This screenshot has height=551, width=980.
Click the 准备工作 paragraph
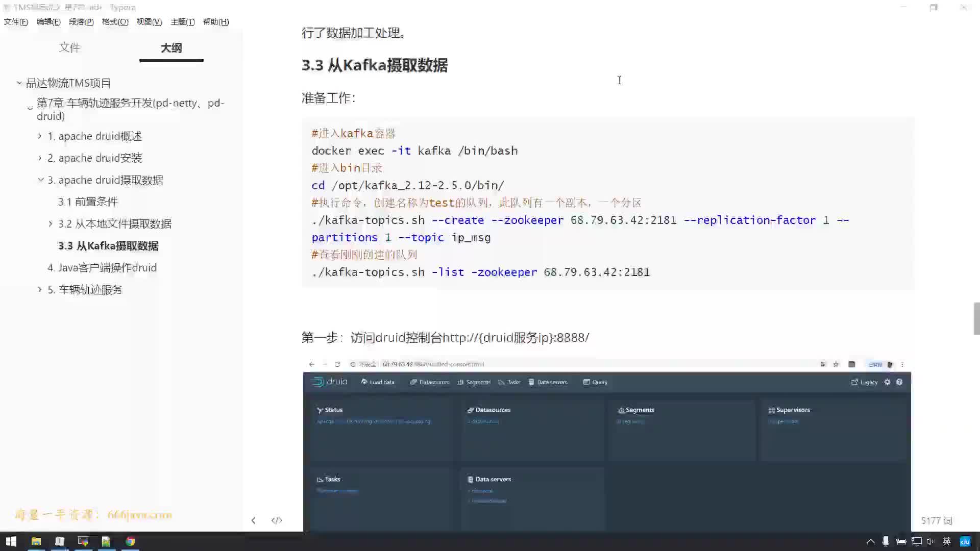click(328, 98)
